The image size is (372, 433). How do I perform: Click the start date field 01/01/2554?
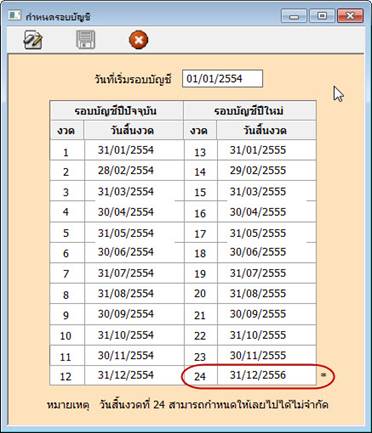tap(222, 79)
